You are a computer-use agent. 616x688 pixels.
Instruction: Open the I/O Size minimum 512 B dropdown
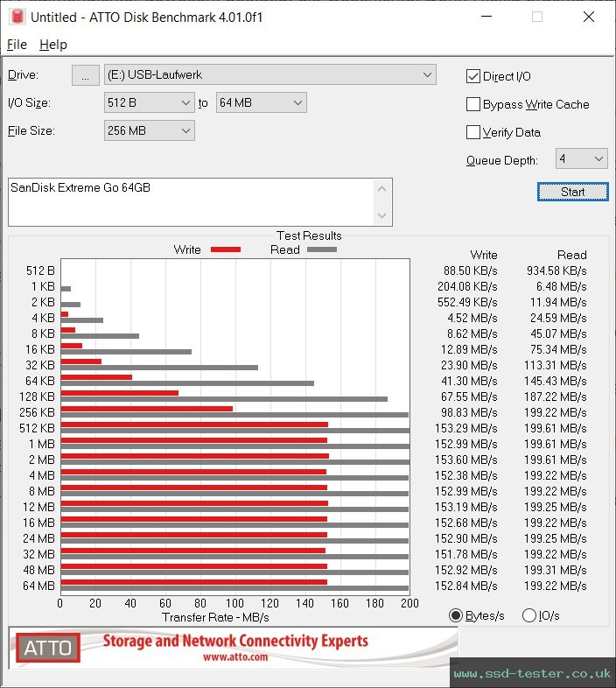(x=149, y=102)
